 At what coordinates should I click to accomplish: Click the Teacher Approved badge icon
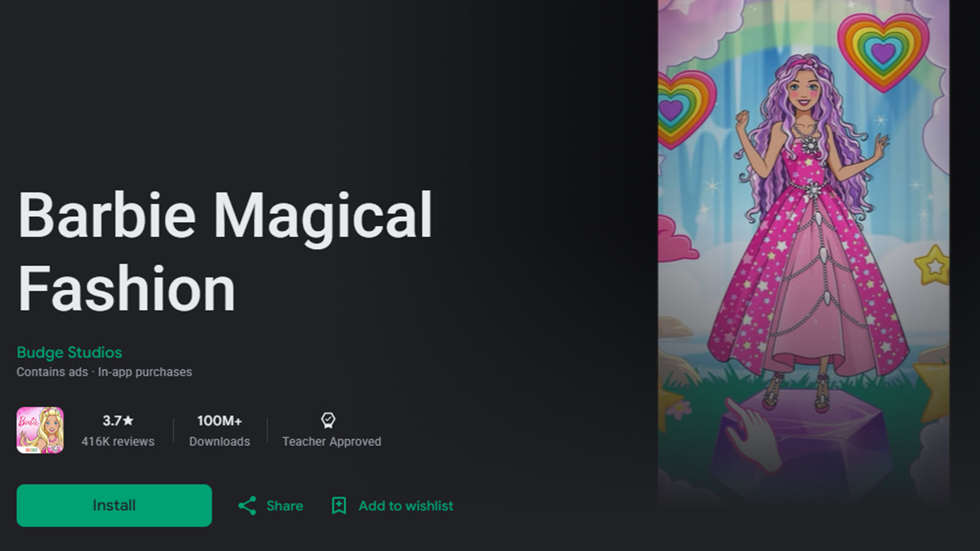(328, 420)
